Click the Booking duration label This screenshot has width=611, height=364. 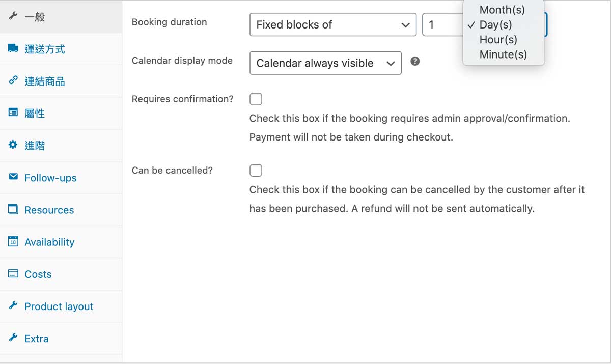pos(169,22)
